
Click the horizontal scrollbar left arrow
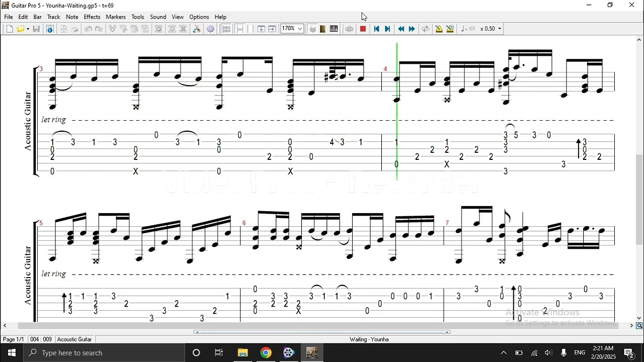pyautogui.click(x=5, y=326)
